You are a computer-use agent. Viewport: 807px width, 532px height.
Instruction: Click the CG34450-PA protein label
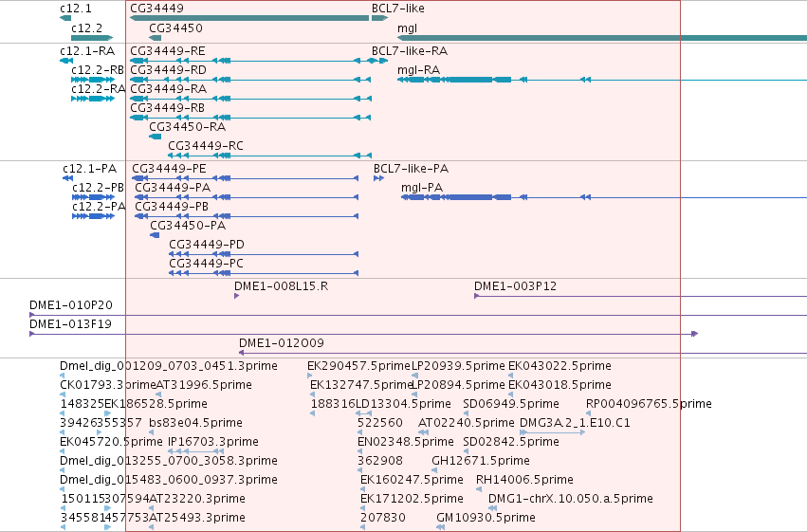click(188, 226)
